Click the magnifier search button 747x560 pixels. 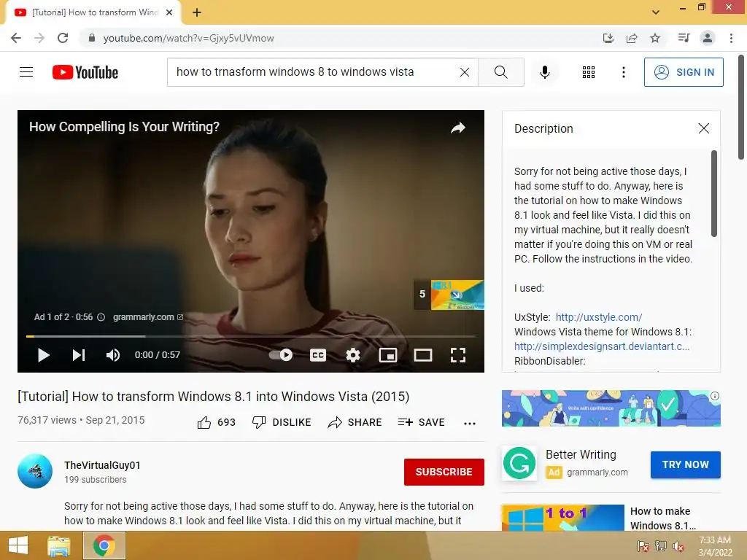click(500, 72)
